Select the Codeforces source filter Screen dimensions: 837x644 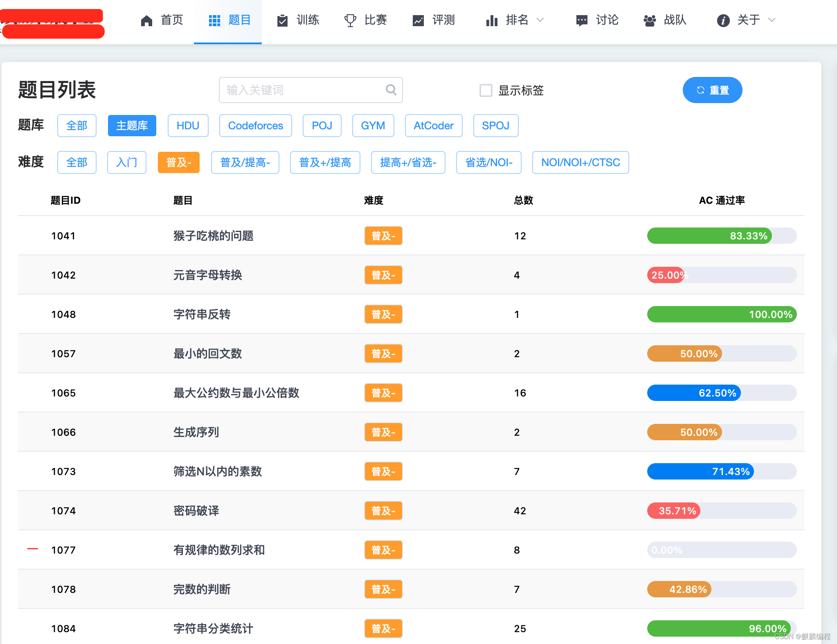click(x=255, y=126)
